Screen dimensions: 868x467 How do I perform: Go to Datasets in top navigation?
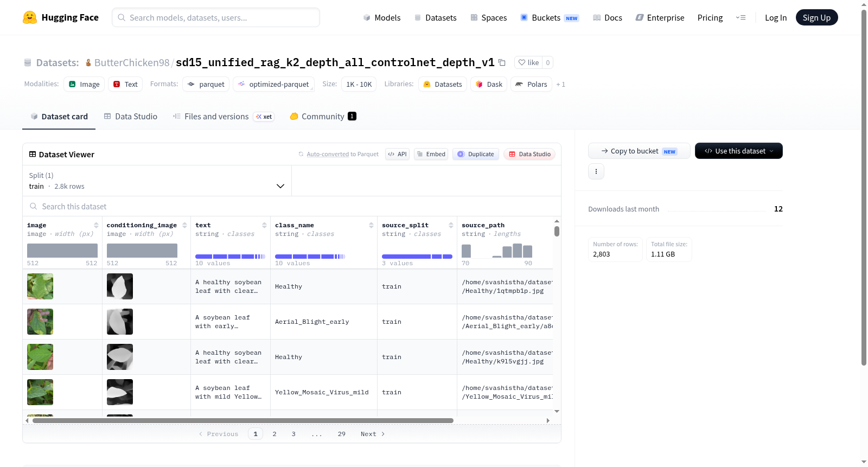coord(435,17)
